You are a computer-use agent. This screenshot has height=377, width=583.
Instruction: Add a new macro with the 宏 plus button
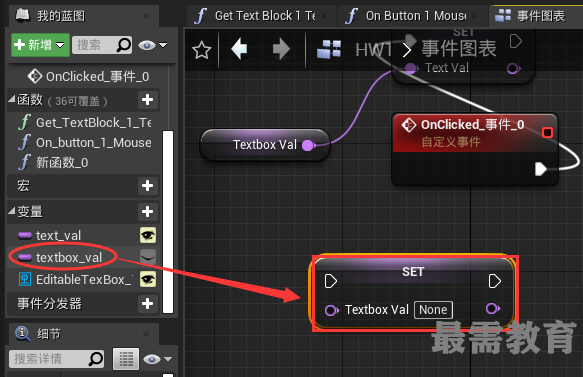pos(148,186)
